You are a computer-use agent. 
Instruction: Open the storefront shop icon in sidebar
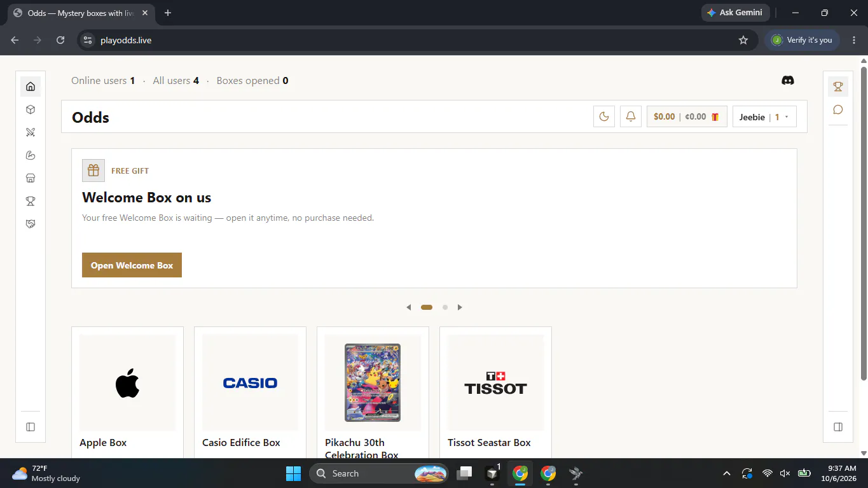31,178
